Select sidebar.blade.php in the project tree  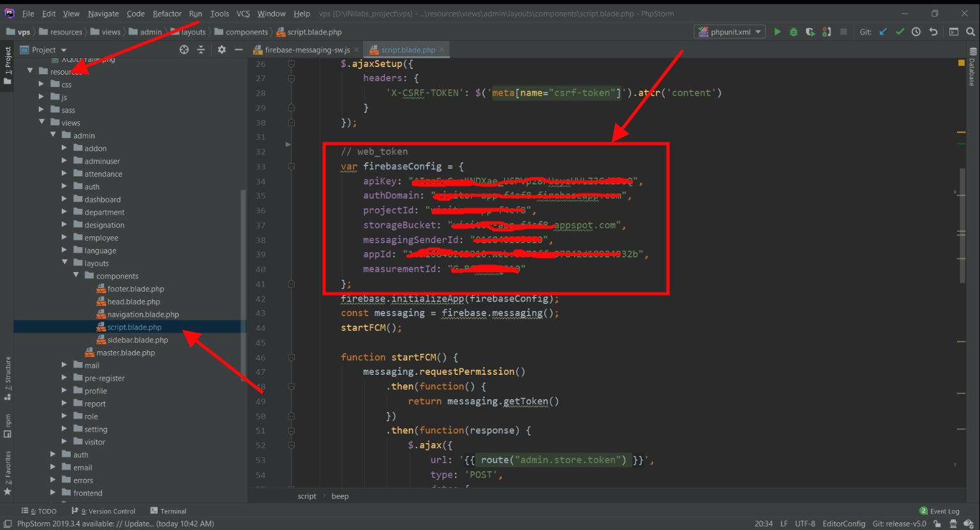137,340
